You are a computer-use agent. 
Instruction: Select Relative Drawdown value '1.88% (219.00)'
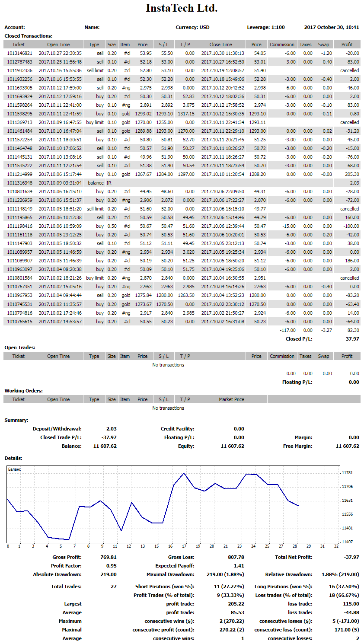(x=341, y=574)
